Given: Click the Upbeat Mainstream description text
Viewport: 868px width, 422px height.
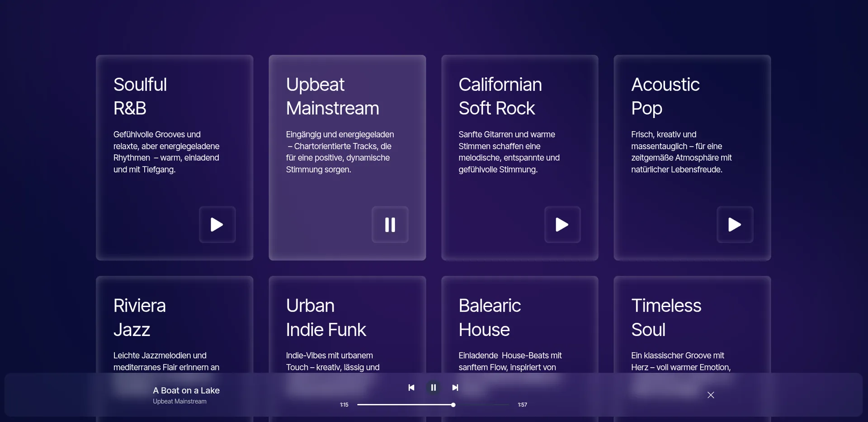Looking at the screenshot, I should [340, 152].
